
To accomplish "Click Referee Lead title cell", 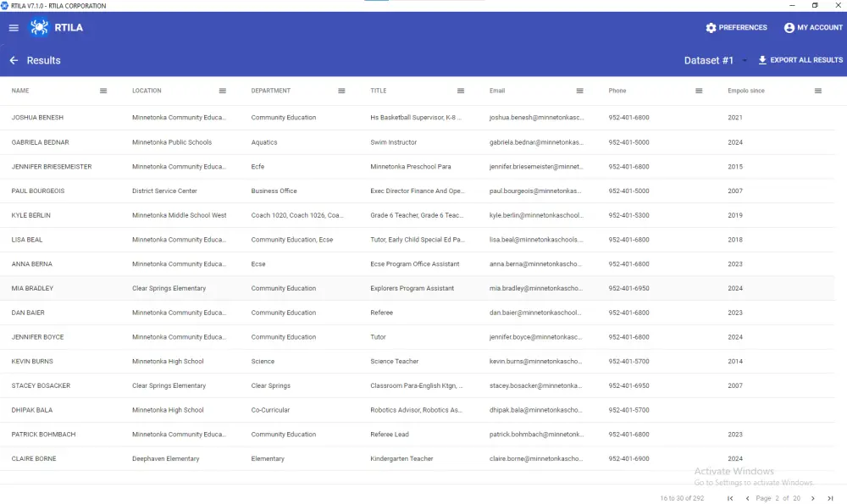I will (390, 435).
